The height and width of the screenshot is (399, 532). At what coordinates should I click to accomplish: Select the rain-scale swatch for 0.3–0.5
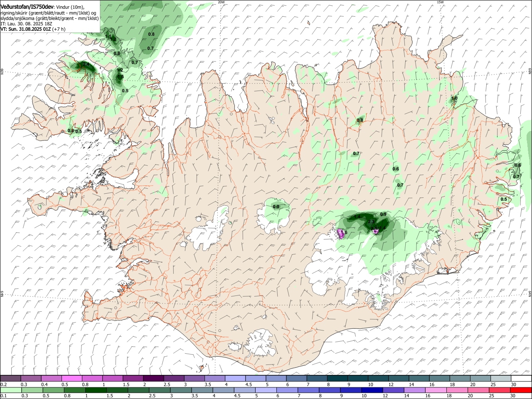click(32, 390)
